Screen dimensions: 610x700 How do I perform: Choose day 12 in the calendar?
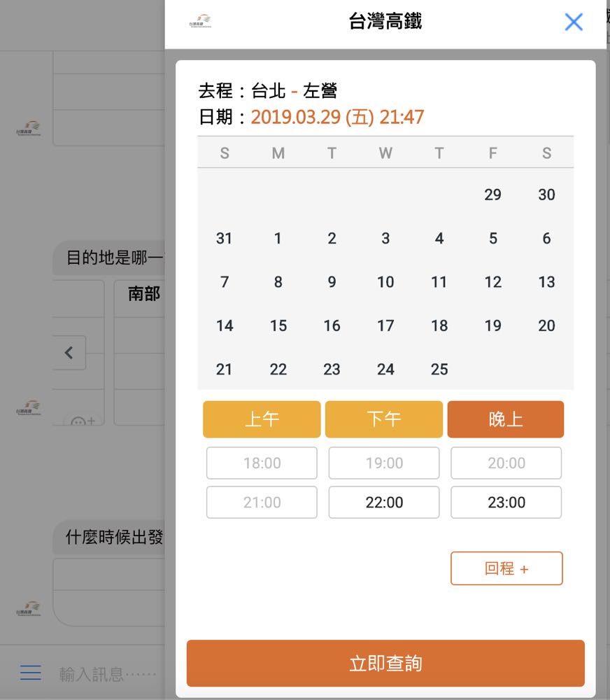[492, 282]
